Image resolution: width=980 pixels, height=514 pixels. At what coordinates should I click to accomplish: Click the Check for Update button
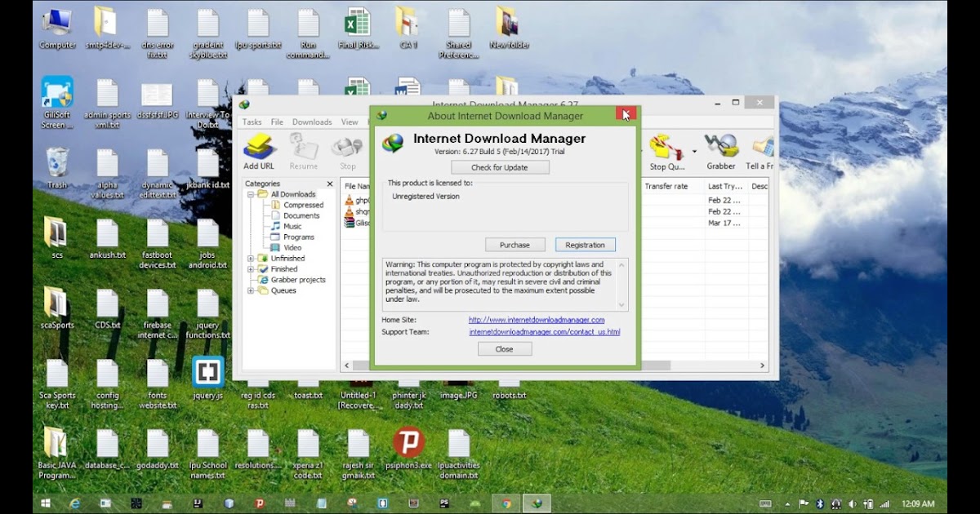(500, 167)
